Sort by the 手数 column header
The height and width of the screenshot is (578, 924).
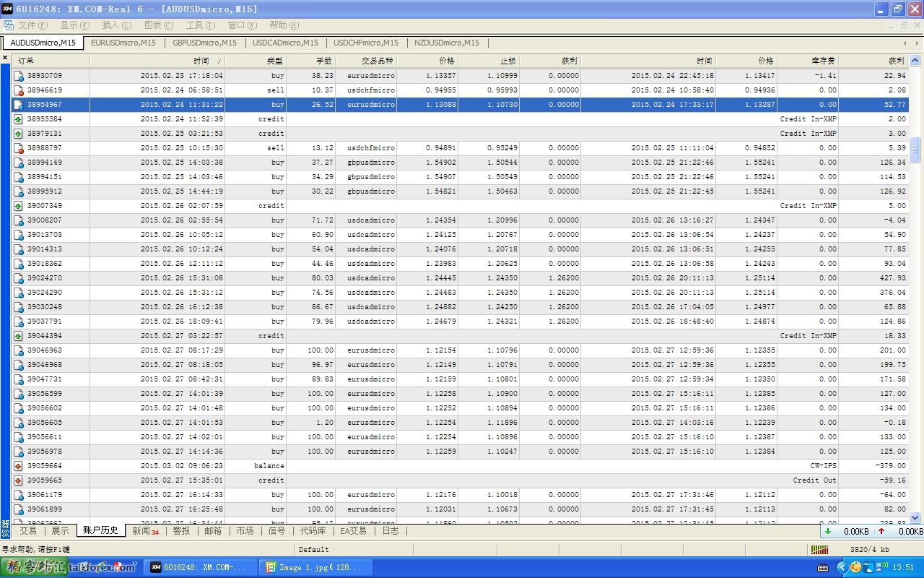coord(310,61)
